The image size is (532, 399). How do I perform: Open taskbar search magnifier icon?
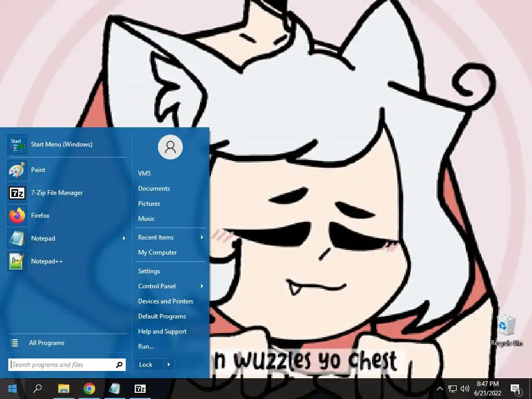(x=37, y=389)
